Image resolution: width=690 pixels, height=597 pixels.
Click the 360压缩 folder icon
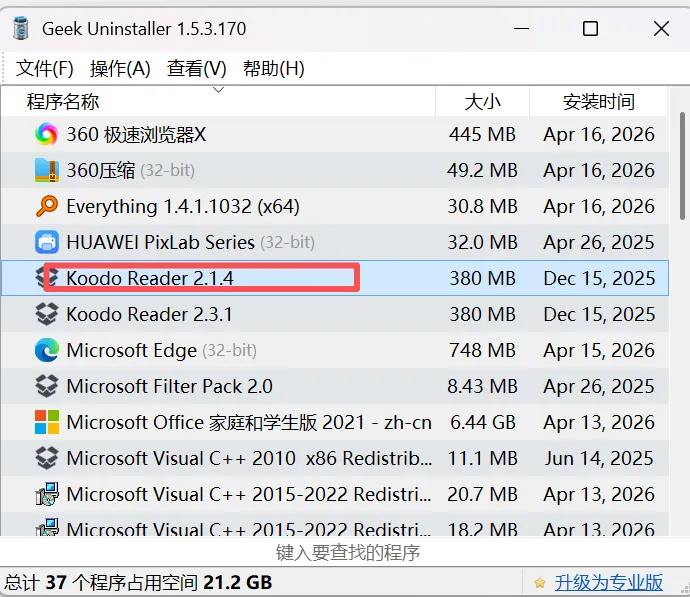(x=47, y=170)
